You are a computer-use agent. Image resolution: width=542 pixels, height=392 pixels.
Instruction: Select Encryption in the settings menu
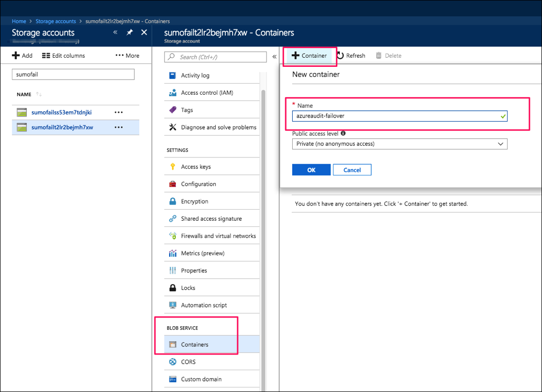pos(194,201)
